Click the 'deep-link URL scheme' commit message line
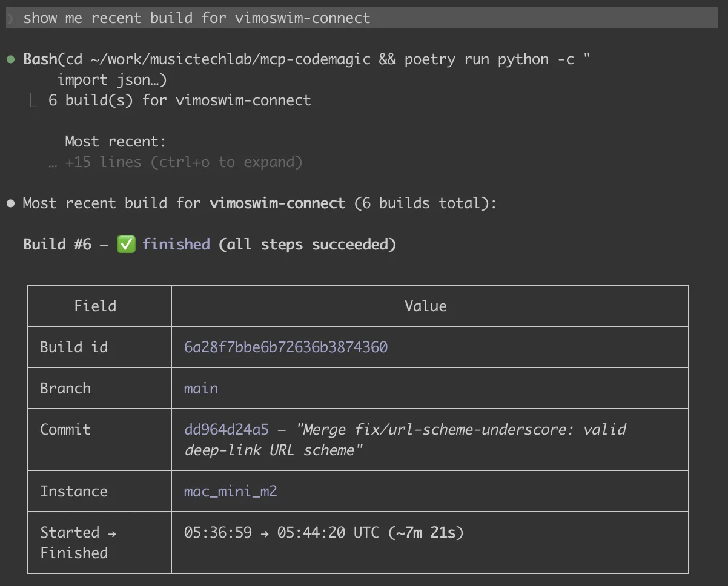The width and height of the screenshot is (728, 586). click(274, 450)
